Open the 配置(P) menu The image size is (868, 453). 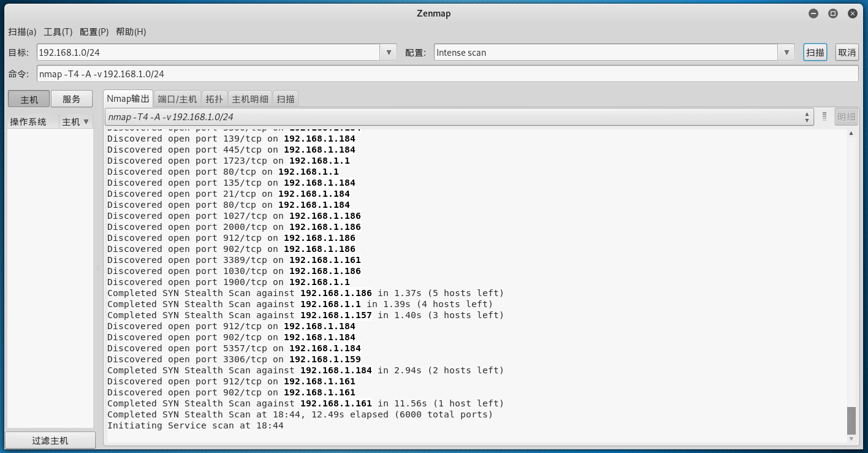(x=94, y=32)
